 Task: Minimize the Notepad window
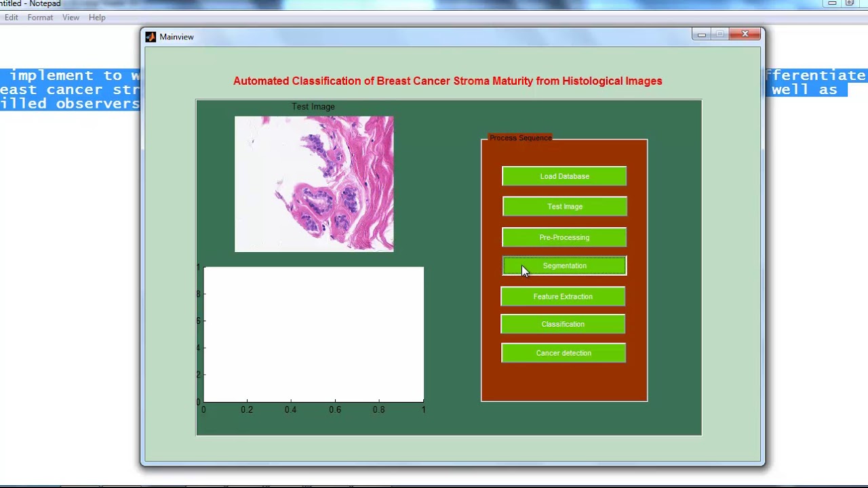click(832, 3)
